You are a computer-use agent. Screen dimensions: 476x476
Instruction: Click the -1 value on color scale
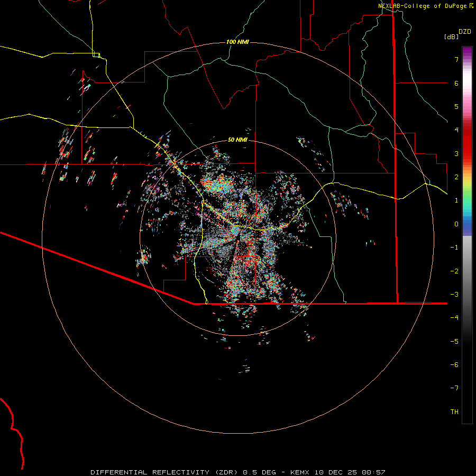coord(454,248)
